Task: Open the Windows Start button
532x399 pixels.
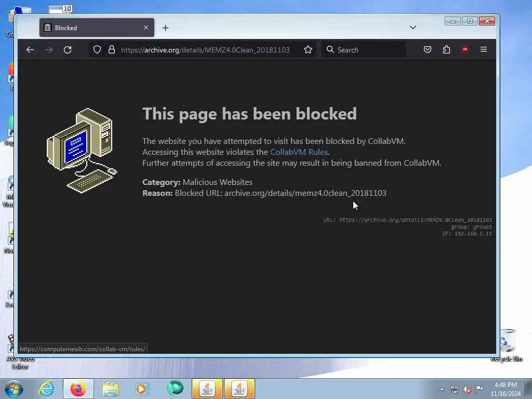Action: coord(14,389)
